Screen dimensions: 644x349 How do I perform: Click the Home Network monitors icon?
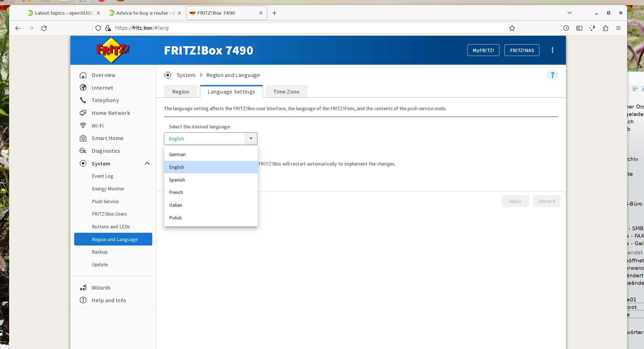coord(83,113)
